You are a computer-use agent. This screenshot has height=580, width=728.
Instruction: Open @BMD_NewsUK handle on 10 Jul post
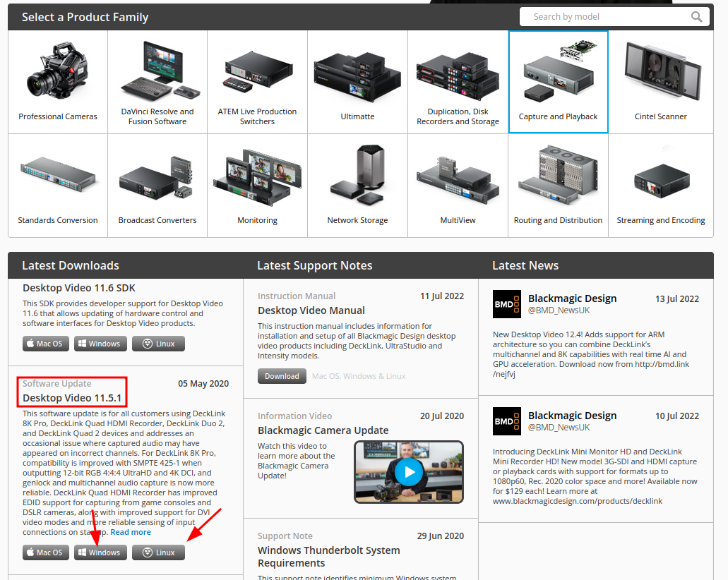pyautogui.click(x=559, y=428)
